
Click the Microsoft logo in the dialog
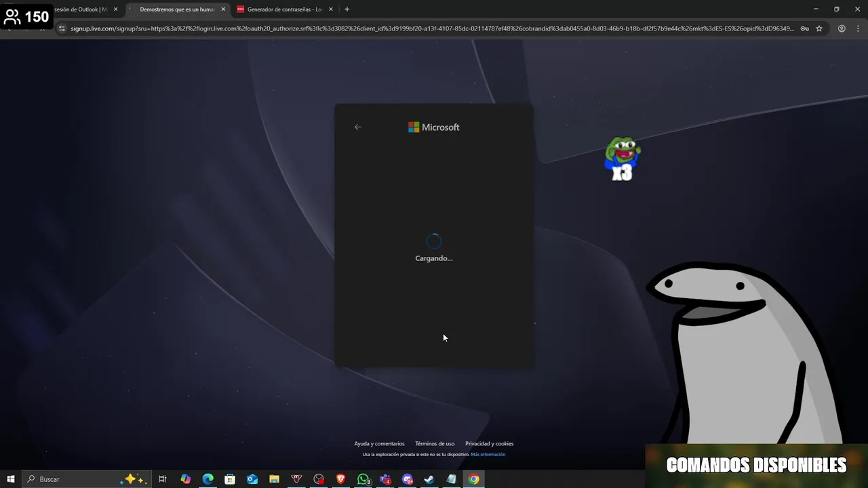pos(434,127)
